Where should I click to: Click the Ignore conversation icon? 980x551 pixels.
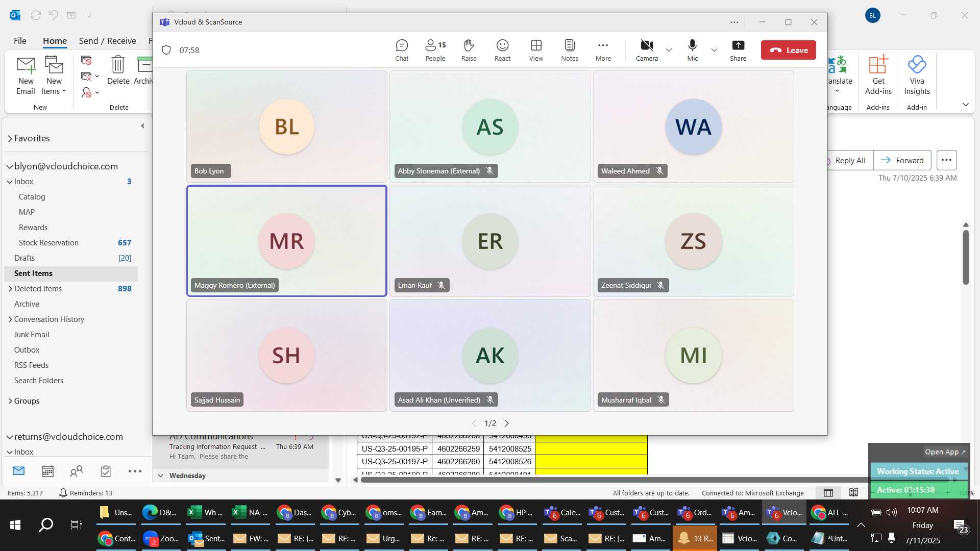click(x=86, y=61)
